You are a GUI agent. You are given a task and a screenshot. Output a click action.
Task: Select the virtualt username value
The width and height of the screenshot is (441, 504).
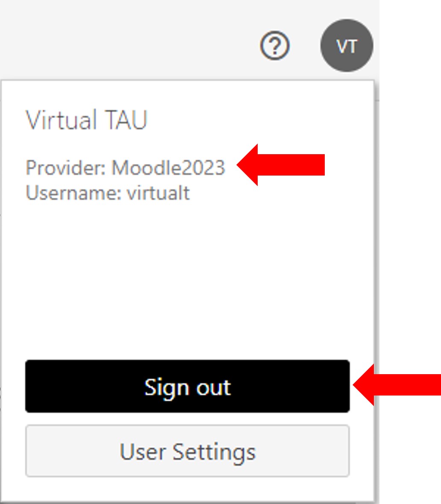tap(159, 193)
